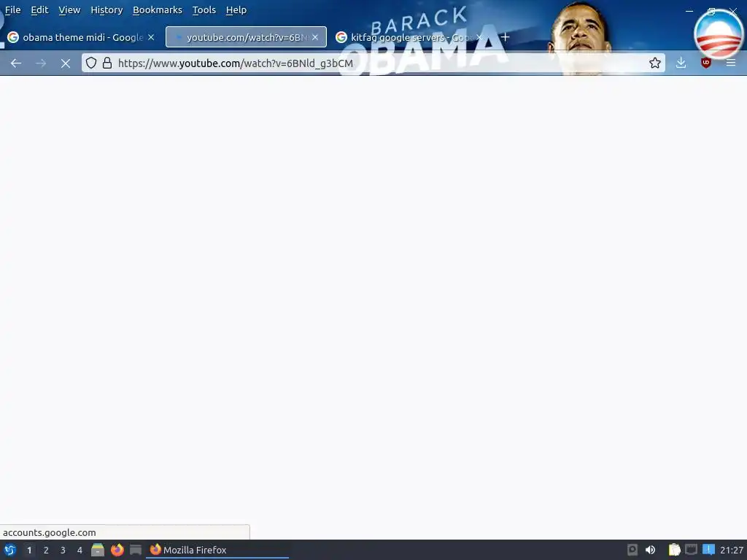The width and height of the screenshot is (747, 560).
Task: Open the Edit menu
Action: (x=39, y=10)
